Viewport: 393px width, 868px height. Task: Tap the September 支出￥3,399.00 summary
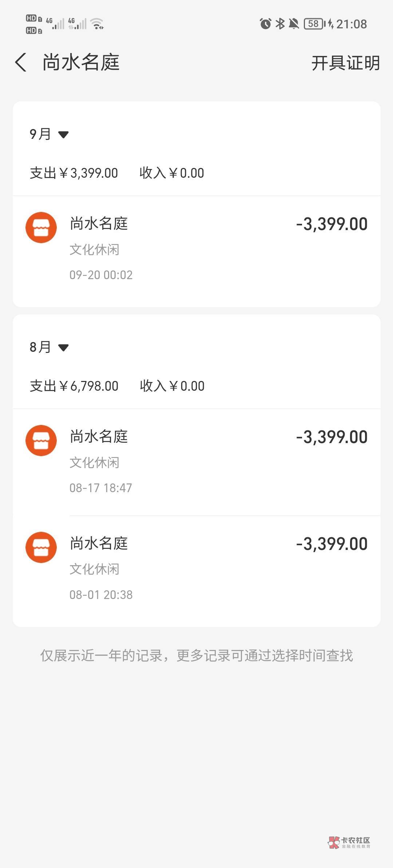(x=74, y=173)
